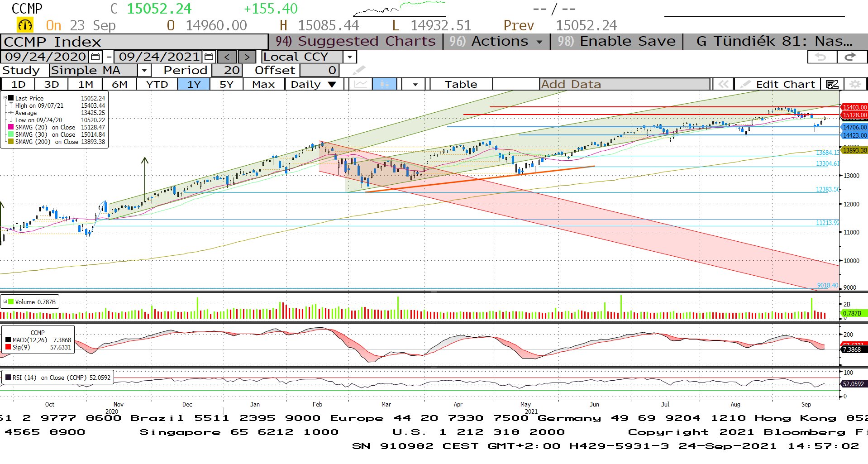Click the 7.3868 MACD axis label
Viewport: 868px width, 464px height.
(853, 349)
